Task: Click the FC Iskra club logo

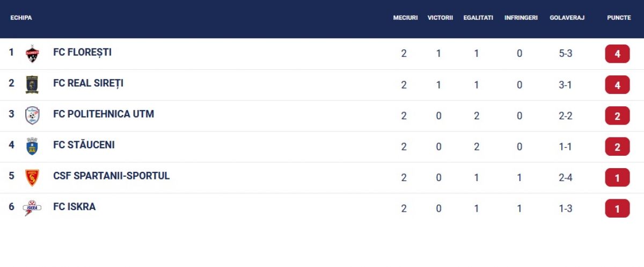Action: (x=32, y=208)
